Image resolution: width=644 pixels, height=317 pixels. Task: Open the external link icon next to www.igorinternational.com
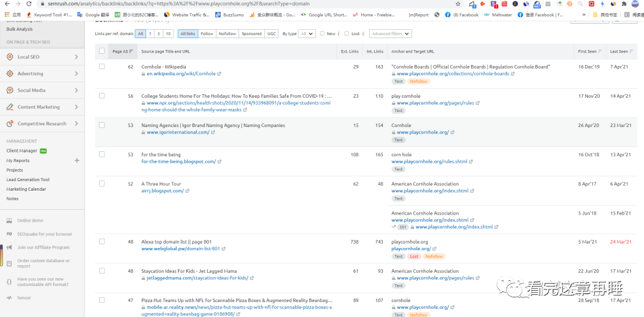click(x=213, y=133)
